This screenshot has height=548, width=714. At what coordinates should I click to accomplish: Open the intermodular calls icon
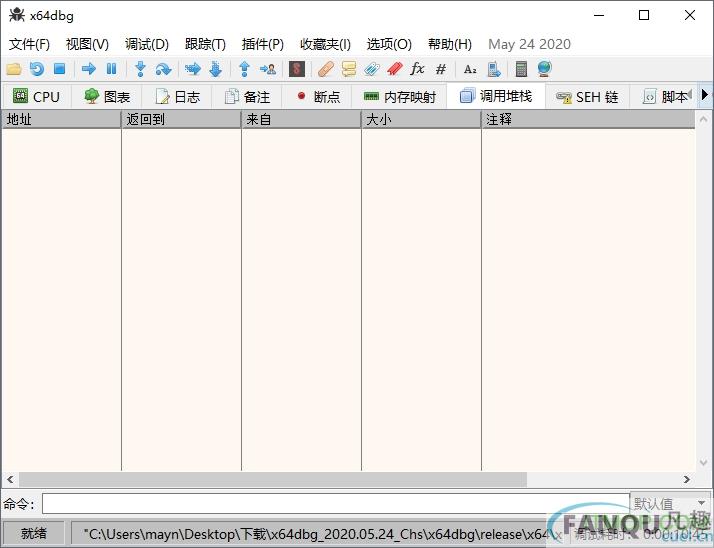coord(494,69)
